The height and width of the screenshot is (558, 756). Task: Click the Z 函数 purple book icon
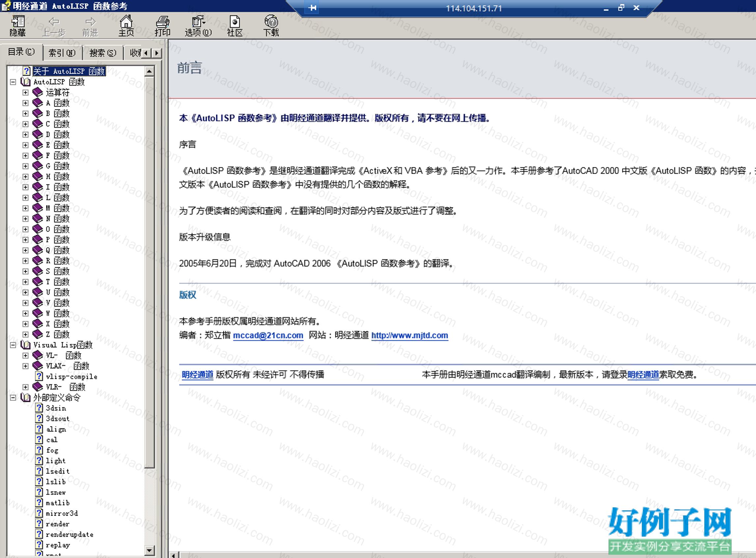[x=38, y=334]
